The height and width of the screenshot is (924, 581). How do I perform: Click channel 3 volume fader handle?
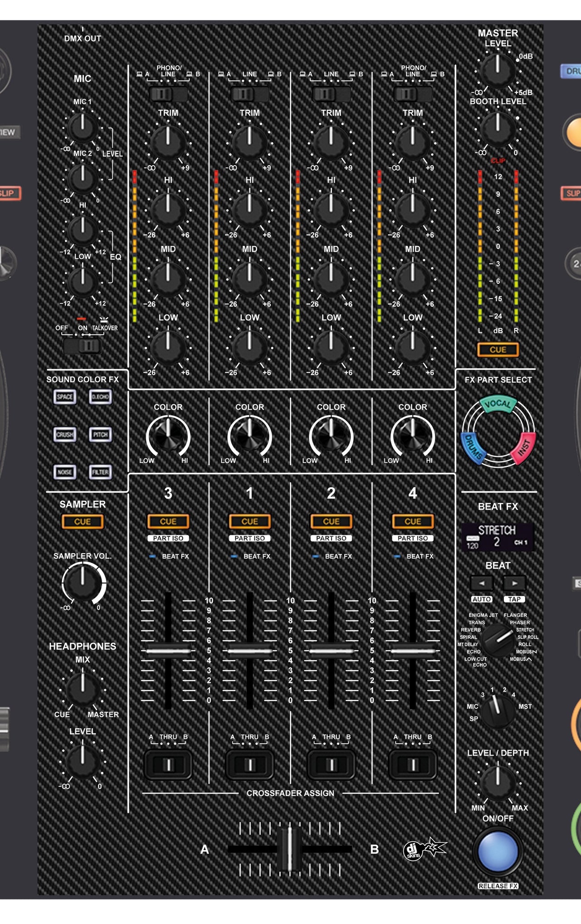[x=168, y=651]
